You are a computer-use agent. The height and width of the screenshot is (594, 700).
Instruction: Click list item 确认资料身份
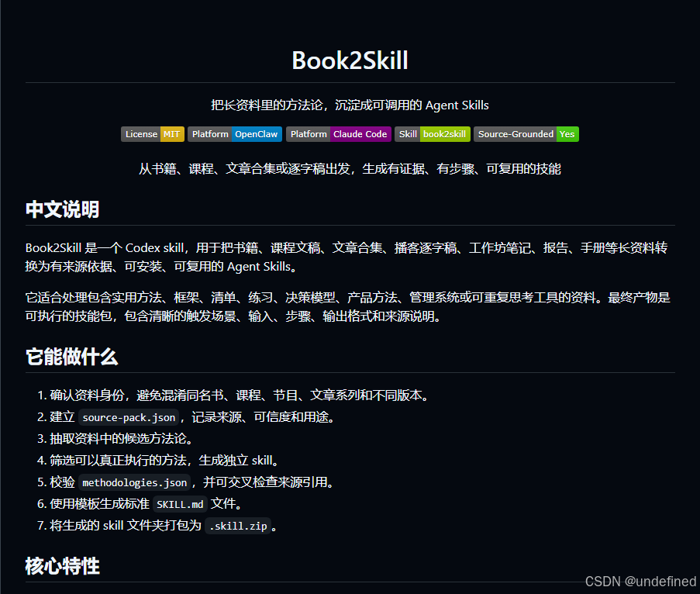(x=239, y=395)
